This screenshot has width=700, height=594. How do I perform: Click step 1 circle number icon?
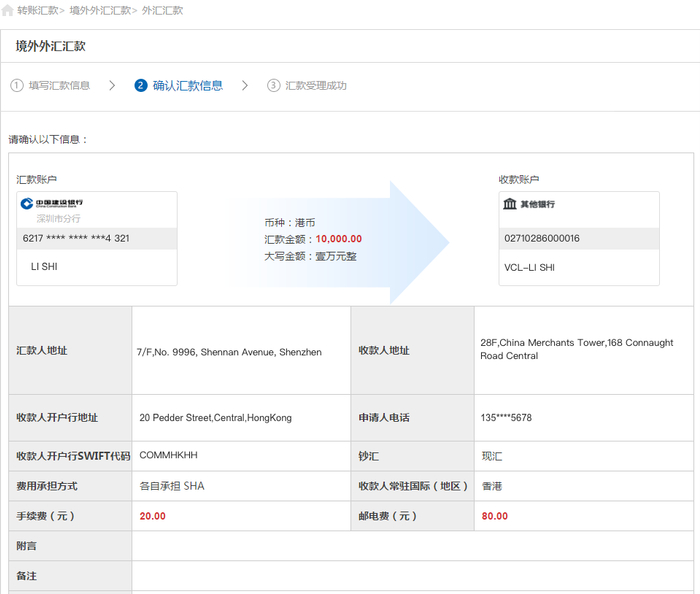16,86
